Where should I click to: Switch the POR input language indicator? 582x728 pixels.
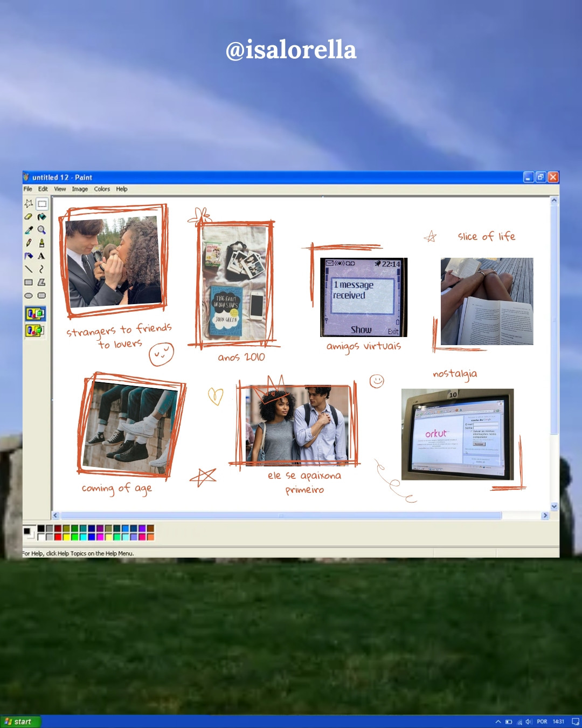tap(542, 722)
